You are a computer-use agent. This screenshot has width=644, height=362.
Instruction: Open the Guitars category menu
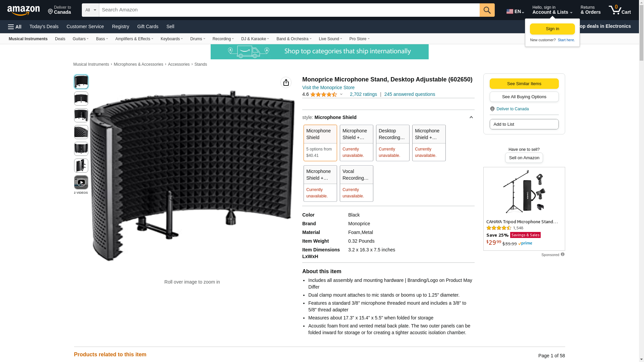tap(80, 39)
